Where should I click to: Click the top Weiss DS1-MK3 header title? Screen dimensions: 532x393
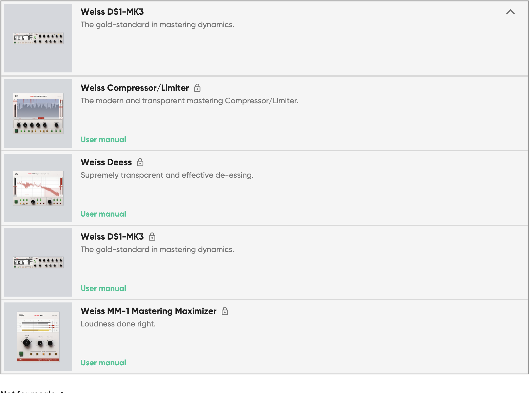112,12
